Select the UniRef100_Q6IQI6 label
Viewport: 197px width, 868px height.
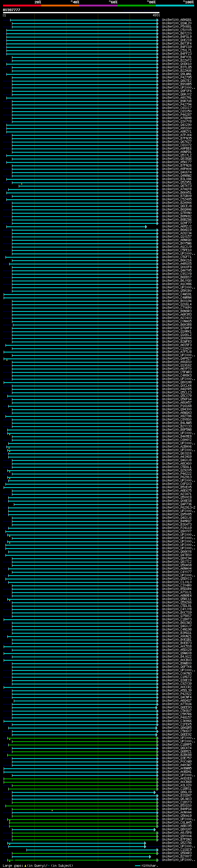[x=177, y=454]
